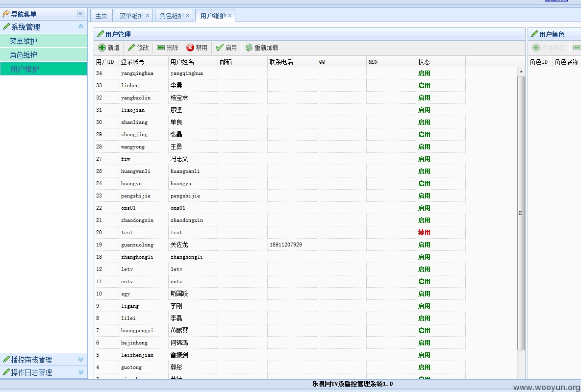The height and width of the screenshot is (392, 581).
Task: Collapse the 系统管理 section
Action: pos(81,26)
